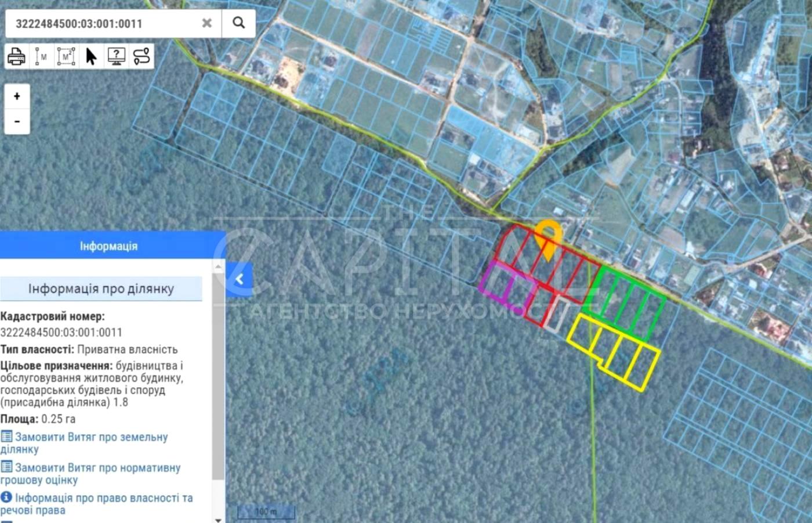Select the distance measurement tool

pos(41,56)
